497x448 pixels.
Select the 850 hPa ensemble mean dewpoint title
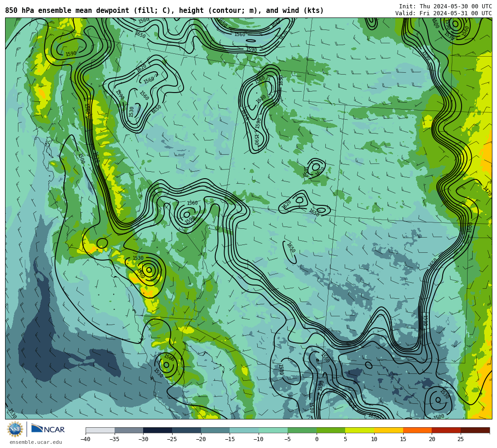[164, 11]
